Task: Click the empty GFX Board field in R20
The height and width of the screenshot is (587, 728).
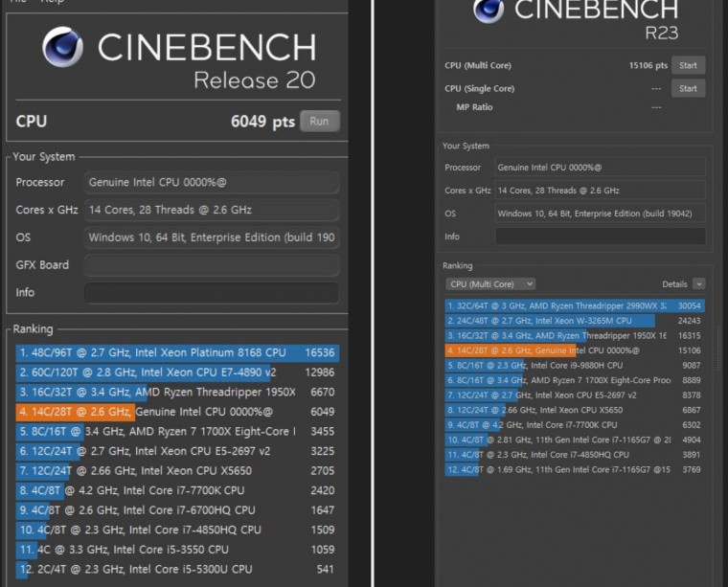Action: click(x=212, y=265)
